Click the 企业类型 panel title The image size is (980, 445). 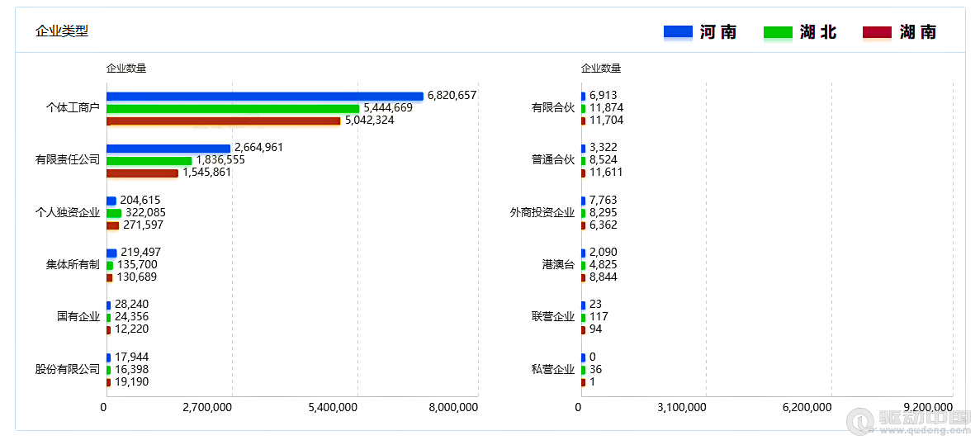point(62,31)
